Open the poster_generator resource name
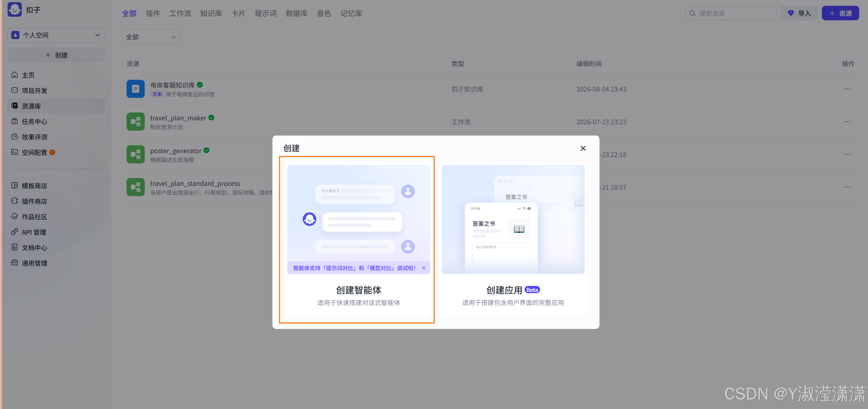Image resolution: width=868 pixels, height=409 pixels. point(176,151)
